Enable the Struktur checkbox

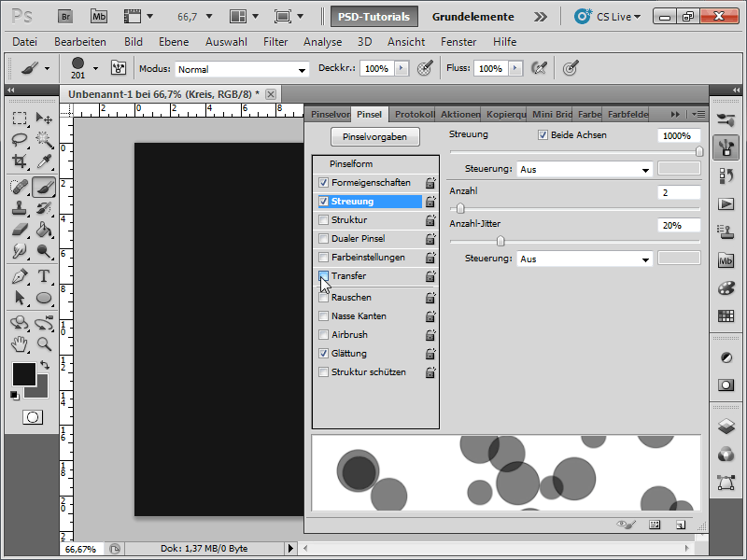(x=323, y=220)
